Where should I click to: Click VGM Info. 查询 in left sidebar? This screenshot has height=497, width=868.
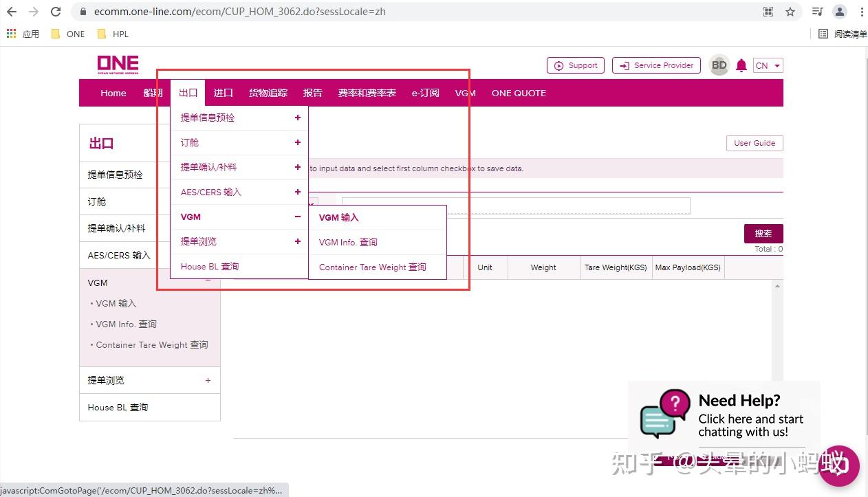coord(126,324)
